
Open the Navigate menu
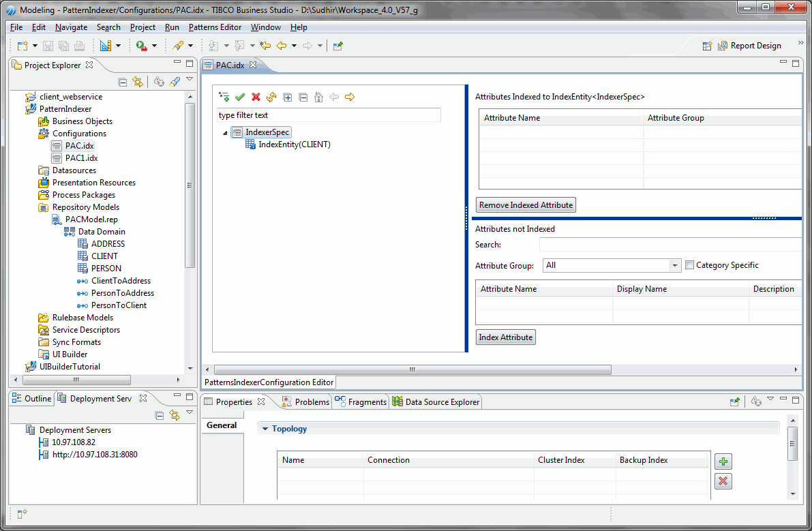click(x=71, y=27)
